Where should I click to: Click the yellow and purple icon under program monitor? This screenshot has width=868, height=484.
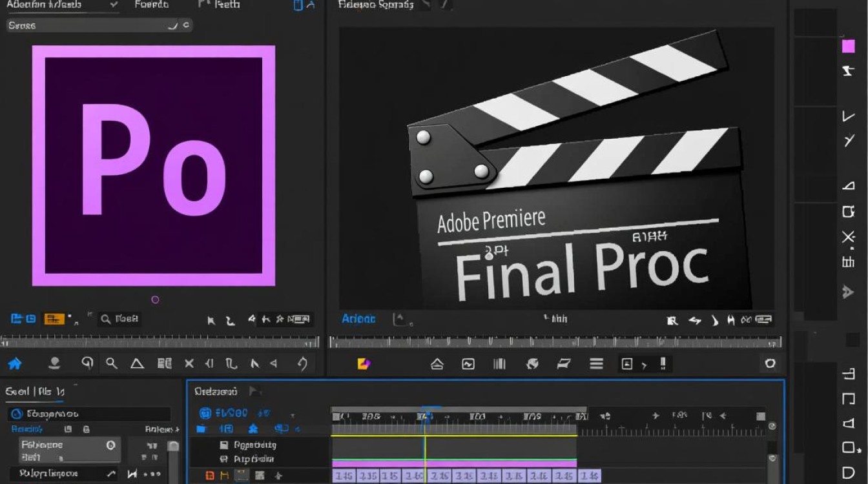point(364,364)
